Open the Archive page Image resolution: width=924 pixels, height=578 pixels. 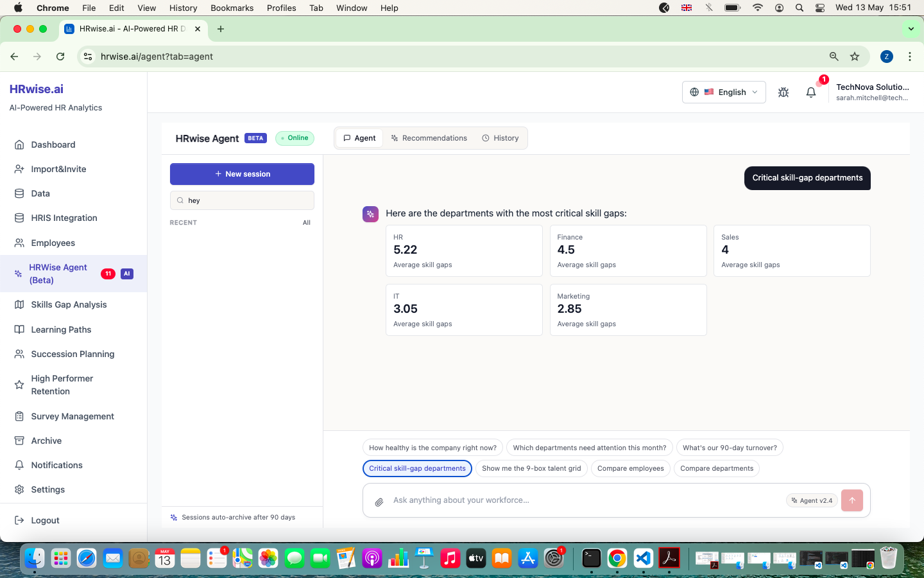(x=46, y=441)
